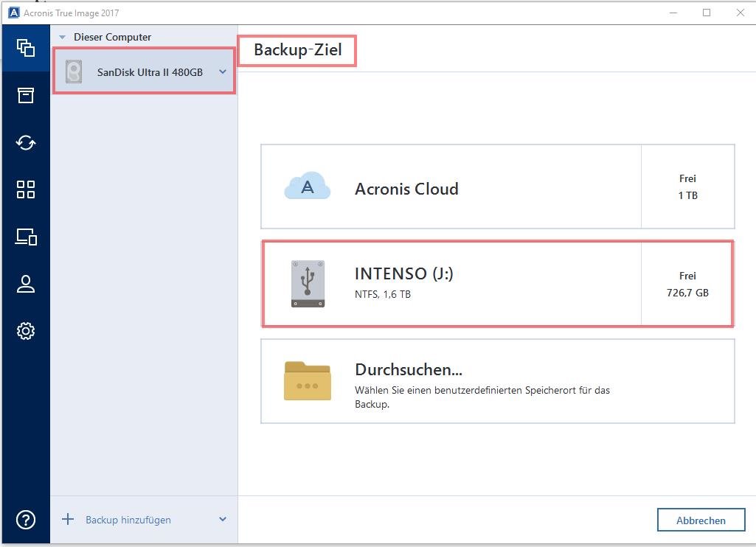Click the Abbrechen button
This screenshot has height=547, width=756.
coord(701,520)
